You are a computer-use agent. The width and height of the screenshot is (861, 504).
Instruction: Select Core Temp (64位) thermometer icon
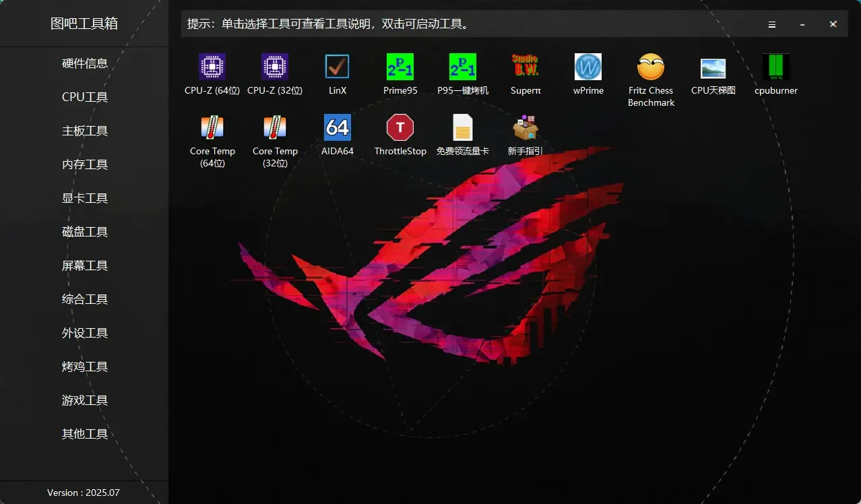212,127
